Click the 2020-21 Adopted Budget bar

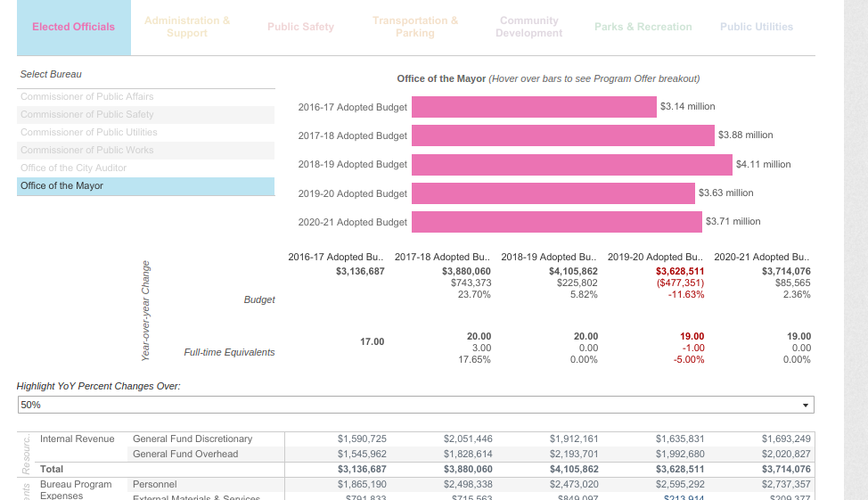point(556,222)
